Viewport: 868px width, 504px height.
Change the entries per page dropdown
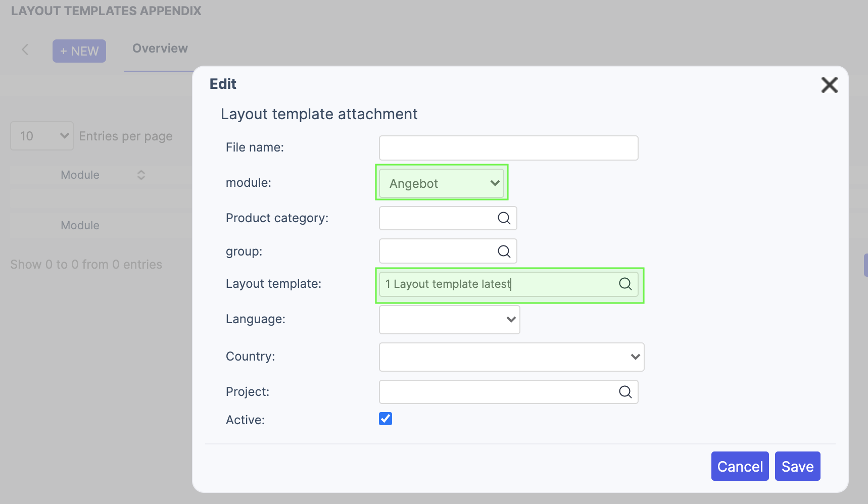tap(42, 136)
